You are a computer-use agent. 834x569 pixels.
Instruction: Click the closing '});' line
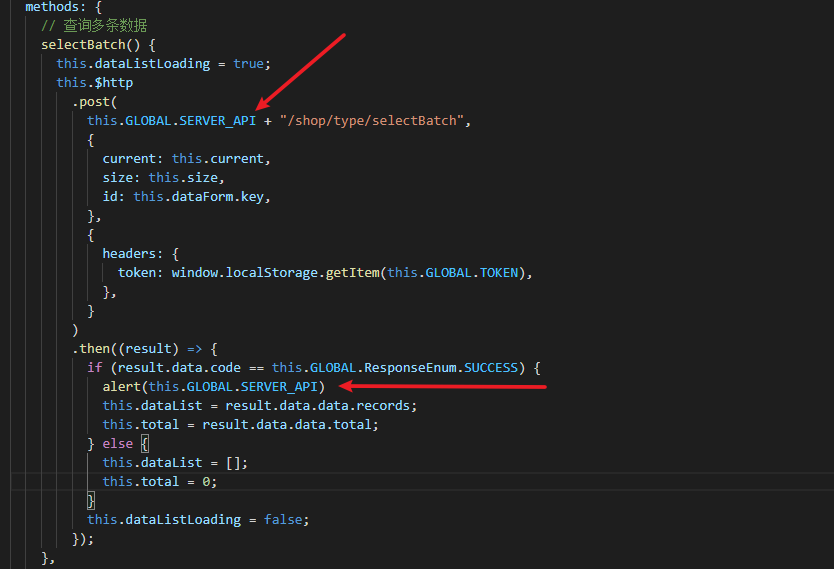[x=83, y=539]
